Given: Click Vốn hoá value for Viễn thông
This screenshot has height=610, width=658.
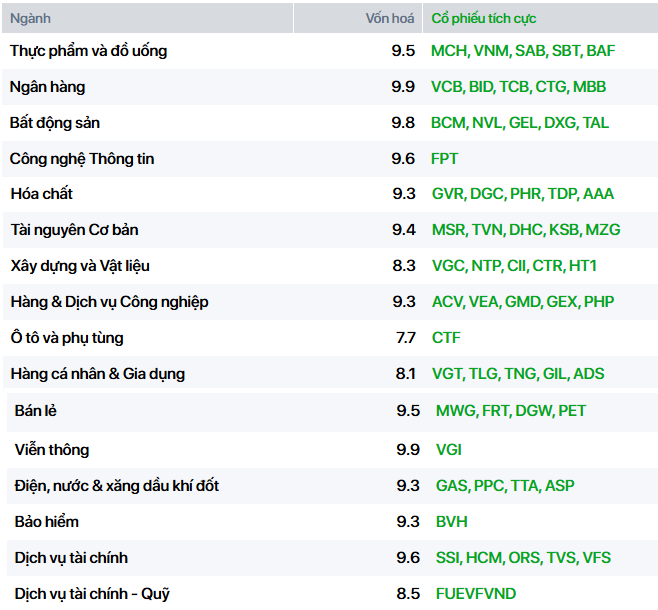Looking at the screenshot, I should [x=408, y=450].
